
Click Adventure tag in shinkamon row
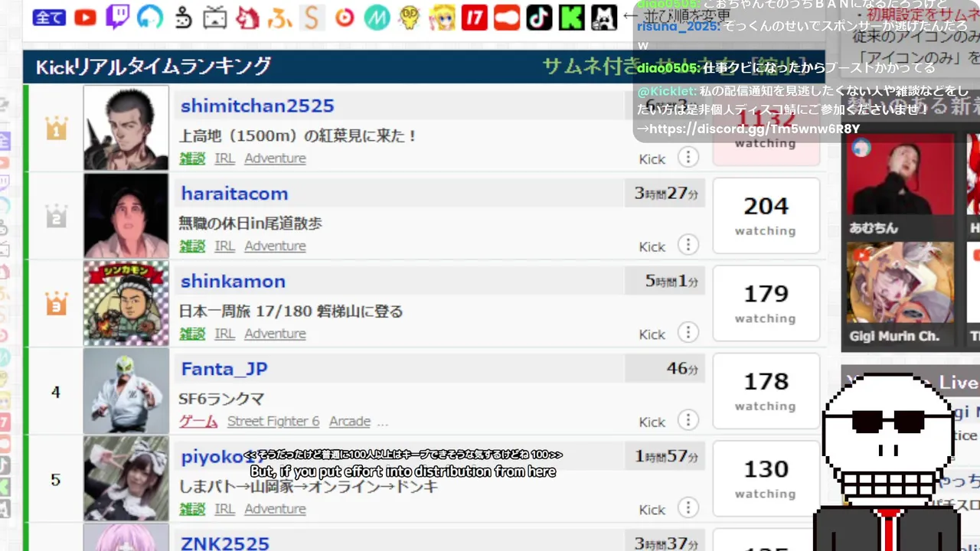click(275, 334)
